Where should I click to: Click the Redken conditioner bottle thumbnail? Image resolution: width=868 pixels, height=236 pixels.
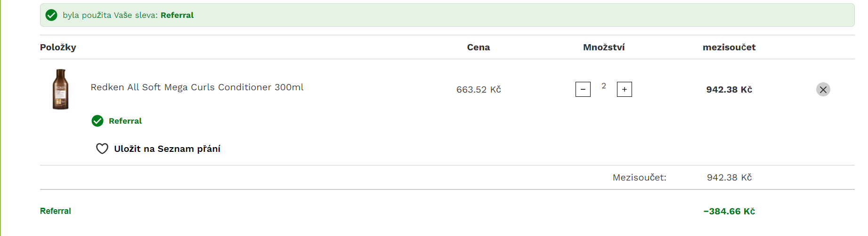coord(60,89)
